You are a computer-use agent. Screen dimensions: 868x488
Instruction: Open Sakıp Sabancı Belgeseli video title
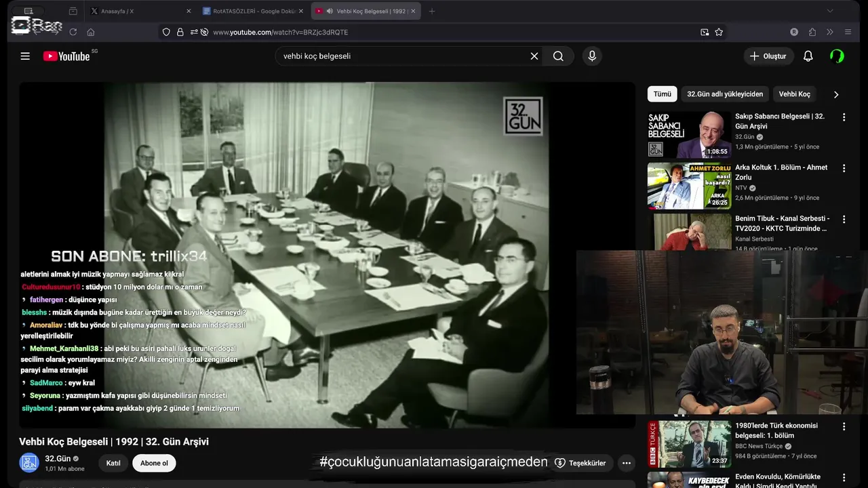click(780, 121)
